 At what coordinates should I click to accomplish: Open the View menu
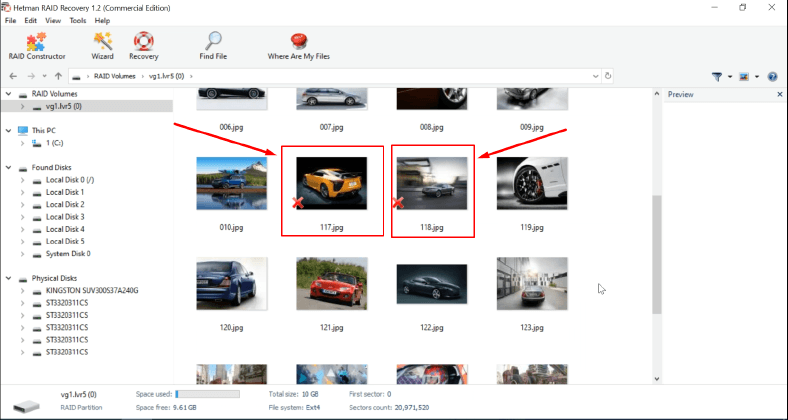53,21
